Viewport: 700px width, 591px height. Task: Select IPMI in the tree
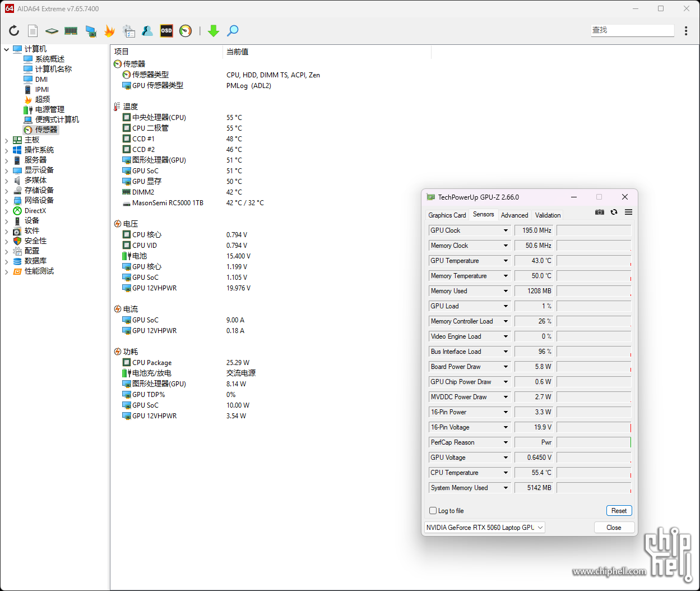coord(42,90)
